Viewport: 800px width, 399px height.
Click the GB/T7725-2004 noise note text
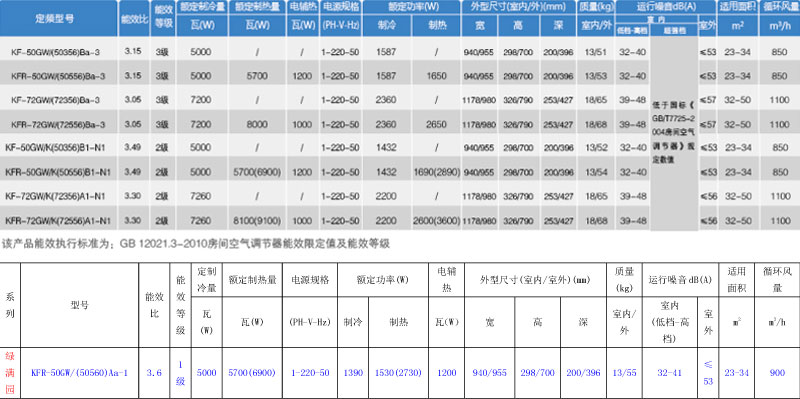tap(674, 134)
